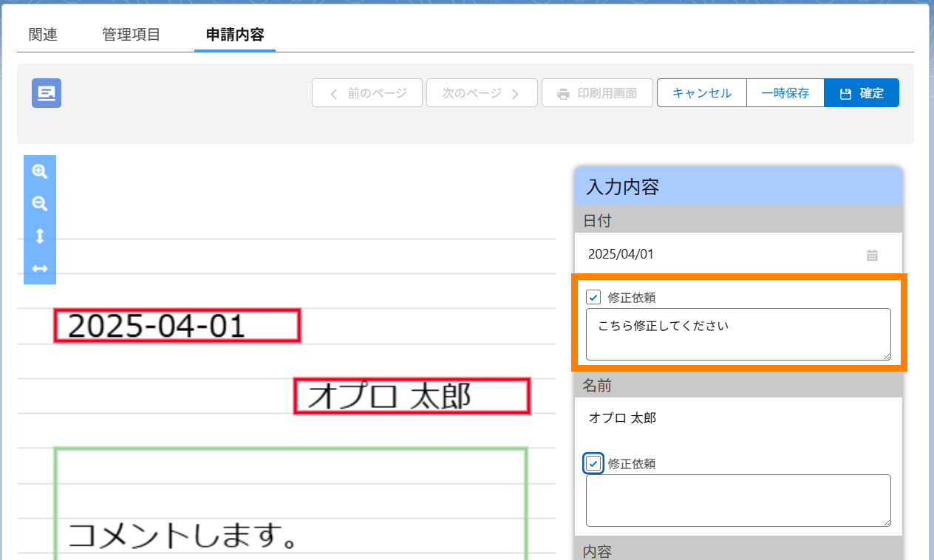Click empty 修正依頼 textarea under 名前
This screenshot has height=560, width=934.
pyautogui.click(x=738, y=501)
